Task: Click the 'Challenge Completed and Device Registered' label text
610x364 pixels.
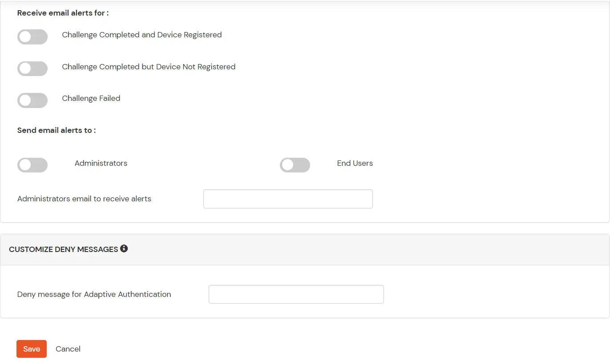Action: point(142,35)
